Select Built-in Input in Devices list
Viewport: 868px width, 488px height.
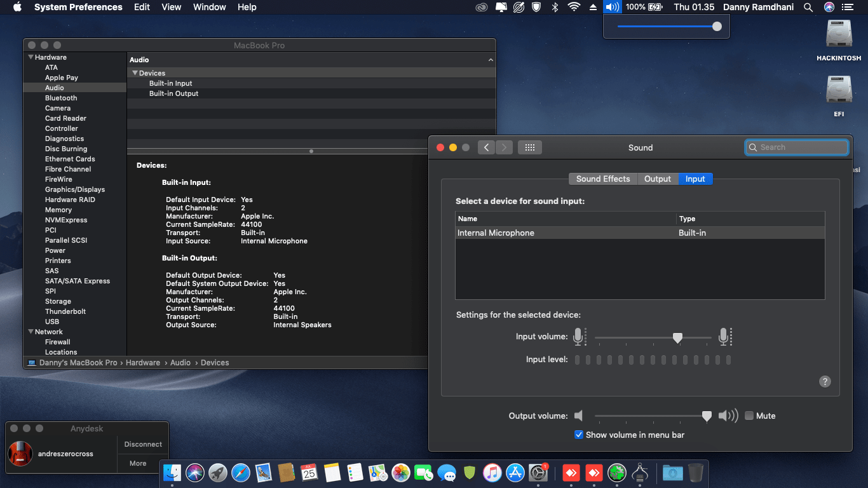171,83
